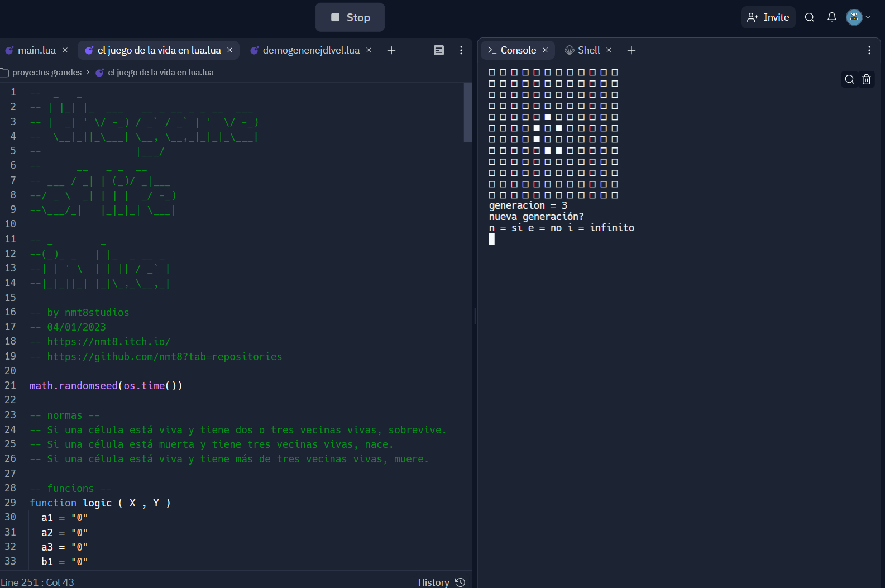Open console pane three-dot menu
The width and height of the screenshot is (885, 588).
coord(869,50)
